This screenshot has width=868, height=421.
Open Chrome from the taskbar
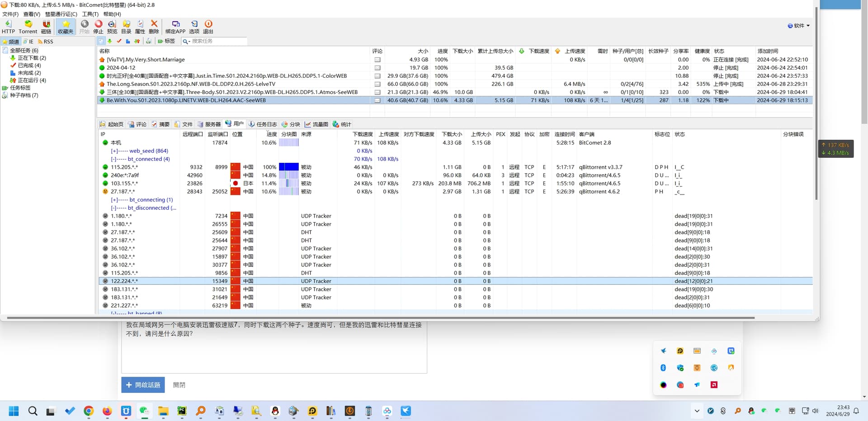(89, 411)
